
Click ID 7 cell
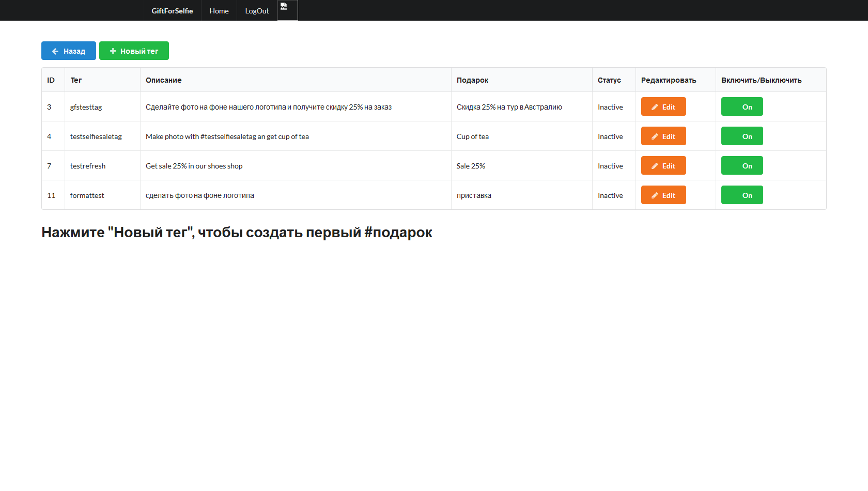53,166
